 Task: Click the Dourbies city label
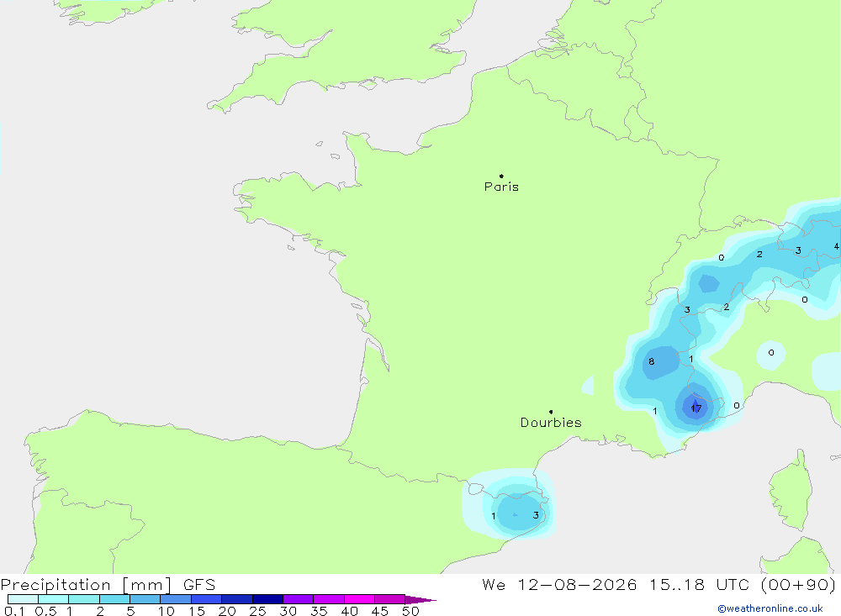551,423
